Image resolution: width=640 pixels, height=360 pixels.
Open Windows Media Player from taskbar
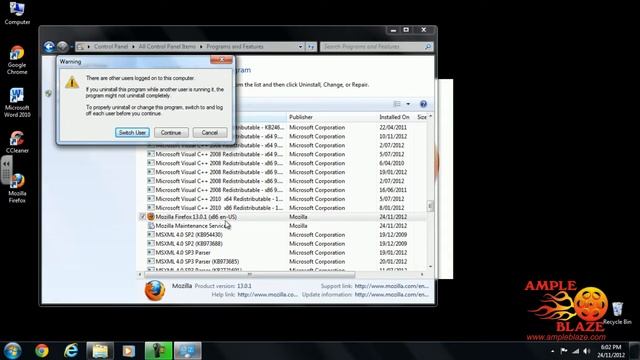click(x=129, y=351)
